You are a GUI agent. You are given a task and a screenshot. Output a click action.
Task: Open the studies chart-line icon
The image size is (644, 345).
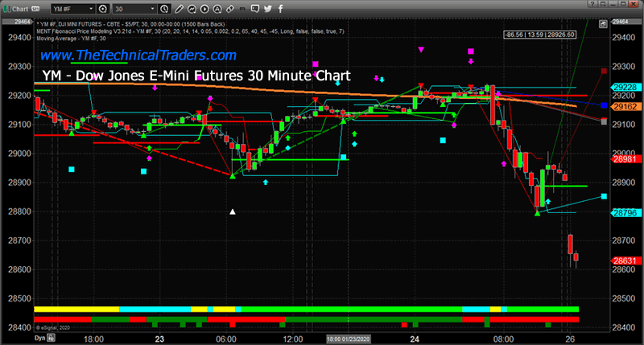(x=192, y=9)
